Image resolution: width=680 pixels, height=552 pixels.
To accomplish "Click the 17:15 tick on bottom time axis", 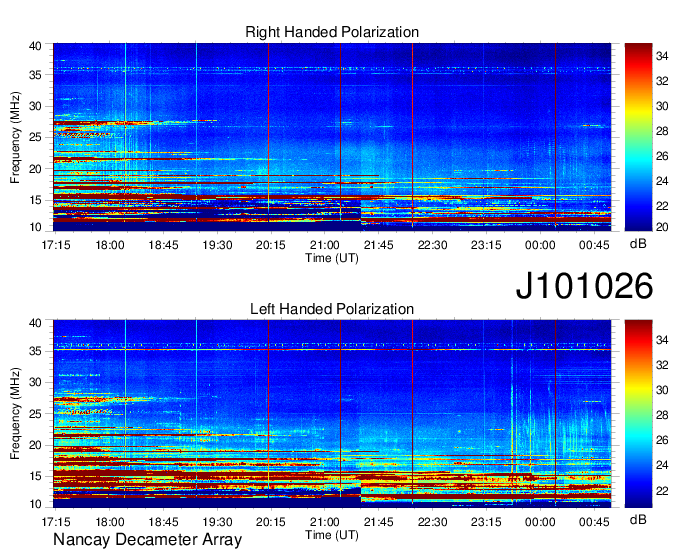I will pos(56,522).
